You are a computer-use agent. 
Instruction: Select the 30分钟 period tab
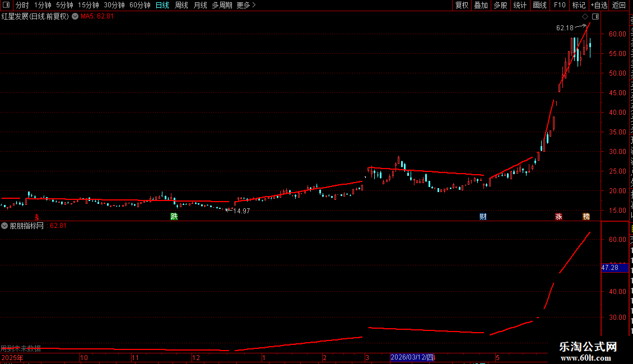pos(114,5)
